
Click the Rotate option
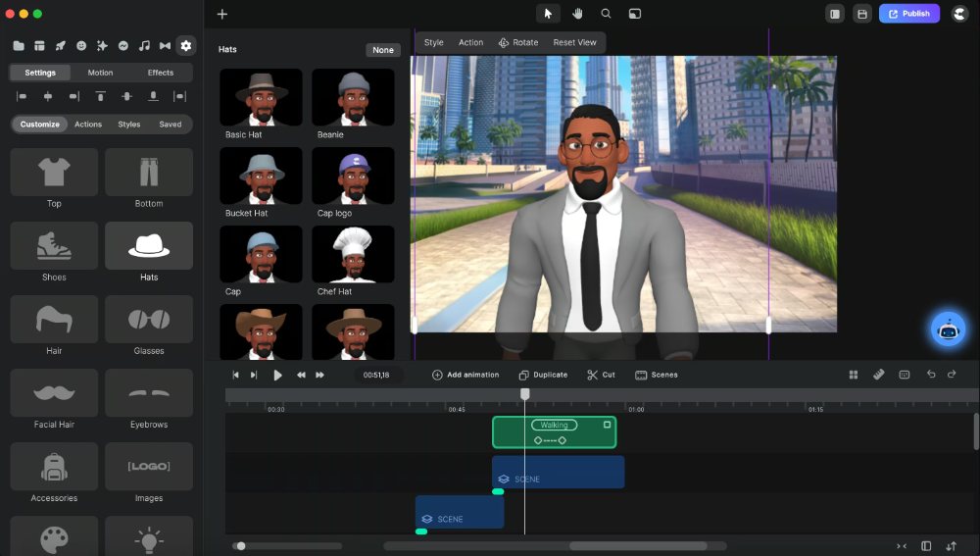[x=518, y=42]
